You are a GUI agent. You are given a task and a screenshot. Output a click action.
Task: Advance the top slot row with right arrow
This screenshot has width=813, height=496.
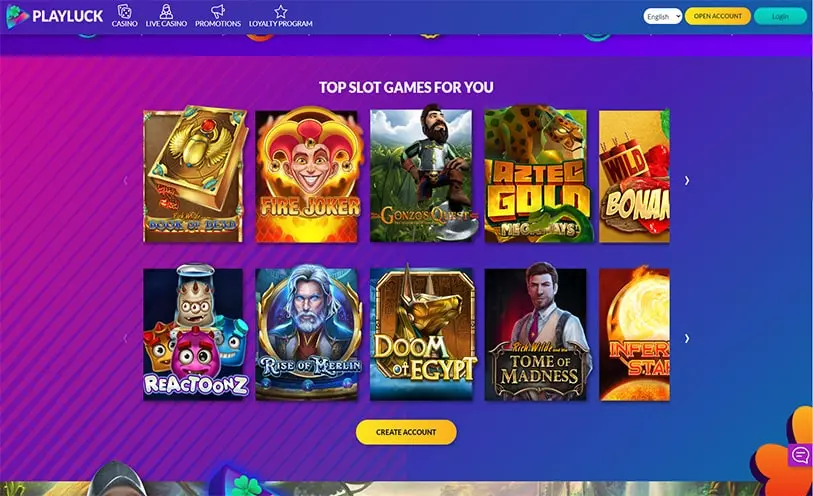coord(687,180)
